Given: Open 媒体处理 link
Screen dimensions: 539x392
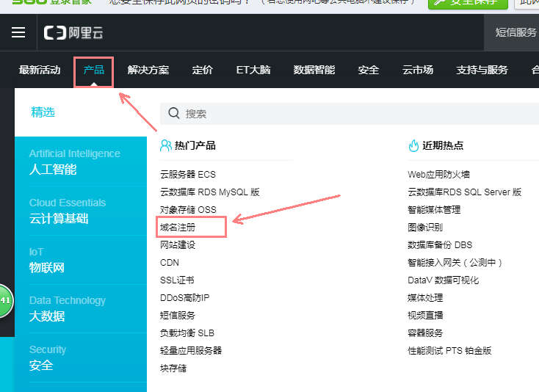Looking at the screenshot, I should click(x=425, y=297).
